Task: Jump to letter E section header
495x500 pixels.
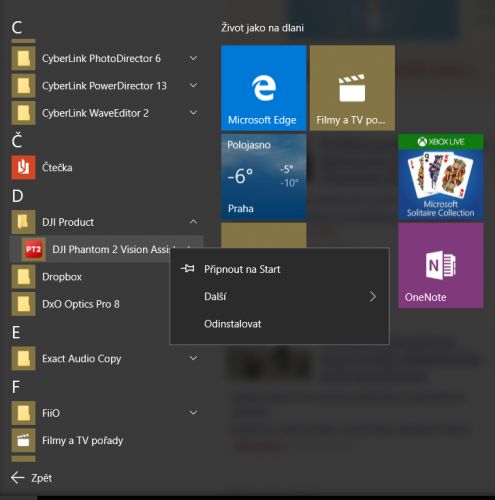Action: [x=16, y=333]
